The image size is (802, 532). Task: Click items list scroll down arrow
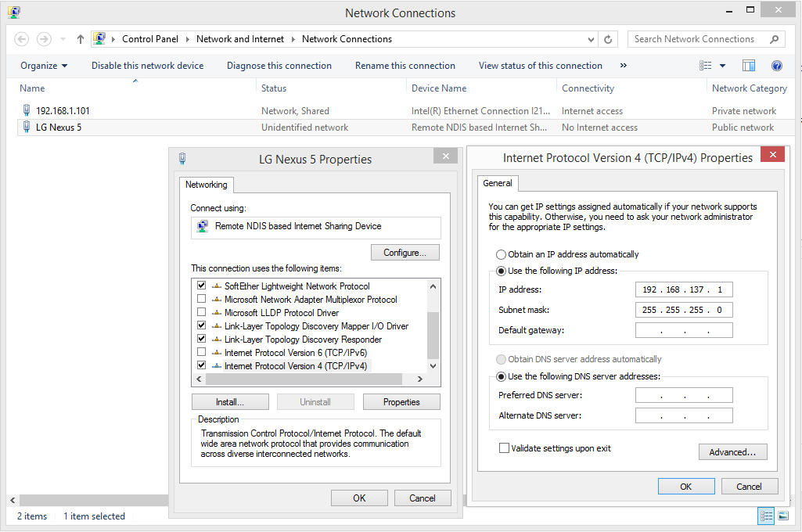[x=433, y=366]
